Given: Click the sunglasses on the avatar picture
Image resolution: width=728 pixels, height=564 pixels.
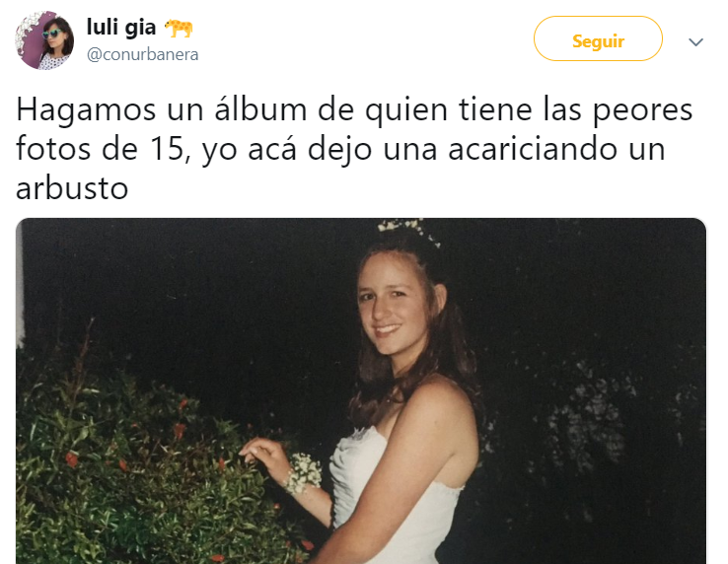Looking at the screenshot, I should (51, 34).
